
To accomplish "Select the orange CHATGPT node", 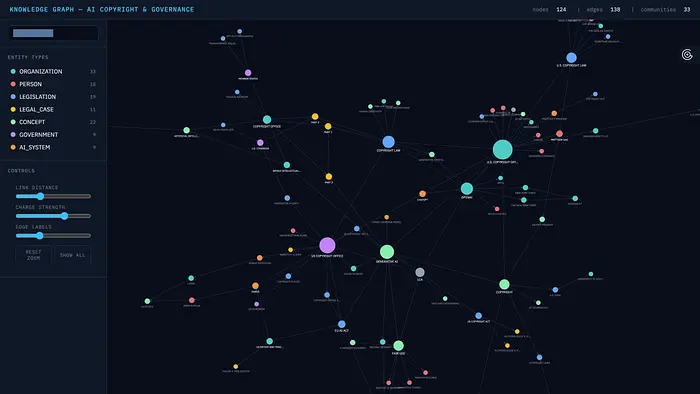I will (x=422, y=194).
